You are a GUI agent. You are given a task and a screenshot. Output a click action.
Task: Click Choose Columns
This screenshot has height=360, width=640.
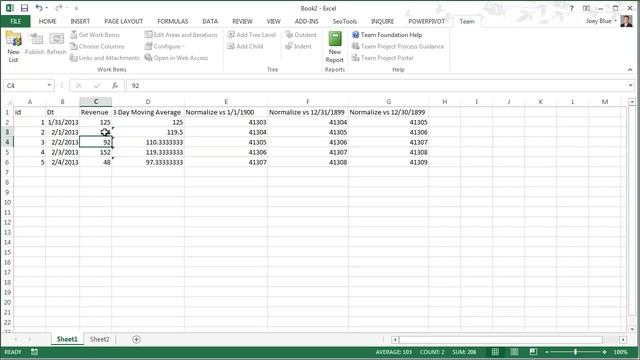[97, 46]
